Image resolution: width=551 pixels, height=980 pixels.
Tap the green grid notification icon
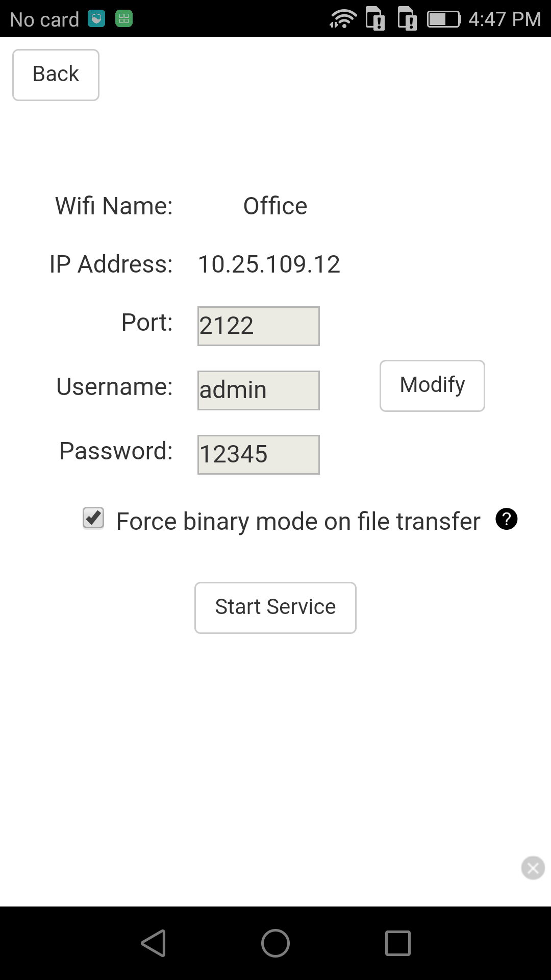coord(124,19)
